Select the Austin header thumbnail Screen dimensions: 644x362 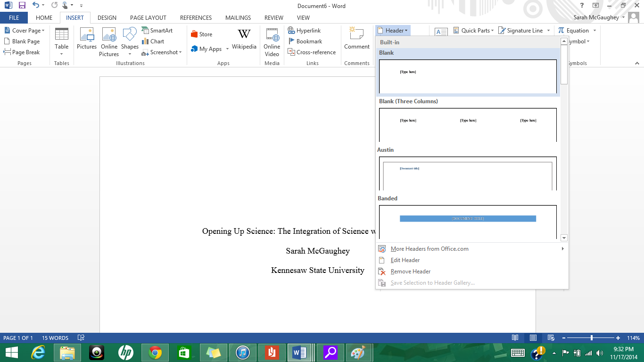pos(468,173)
